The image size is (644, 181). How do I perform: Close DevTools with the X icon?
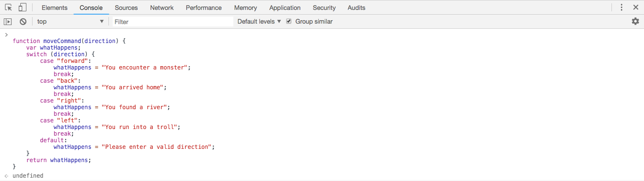(636, 8)
